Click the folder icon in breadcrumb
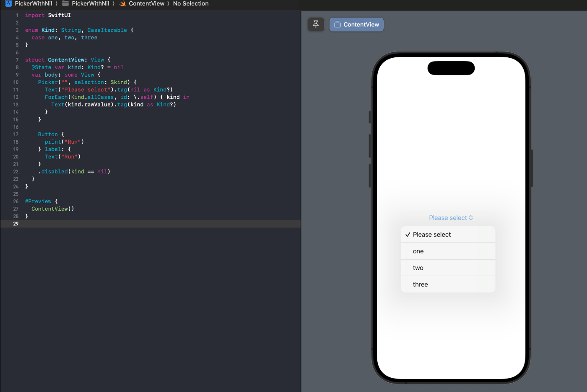 pyautogui.click(x=65, y=3)
